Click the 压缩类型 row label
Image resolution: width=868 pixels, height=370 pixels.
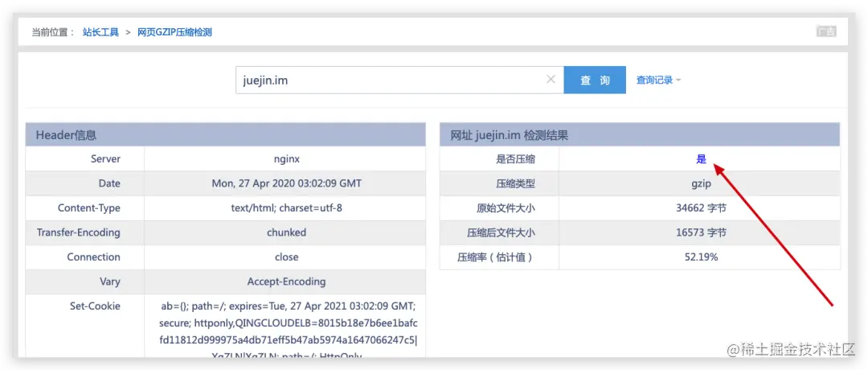coord(516,184)
